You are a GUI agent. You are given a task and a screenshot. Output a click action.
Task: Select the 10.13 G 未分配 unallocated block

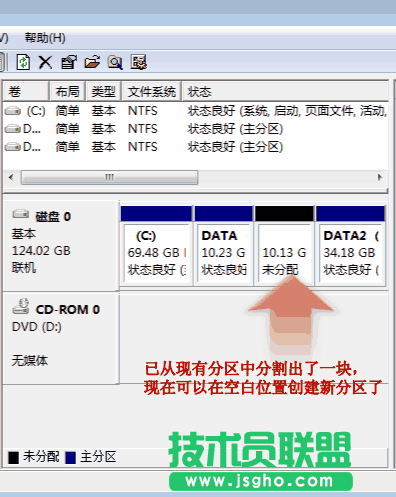[x=284, y=246]
